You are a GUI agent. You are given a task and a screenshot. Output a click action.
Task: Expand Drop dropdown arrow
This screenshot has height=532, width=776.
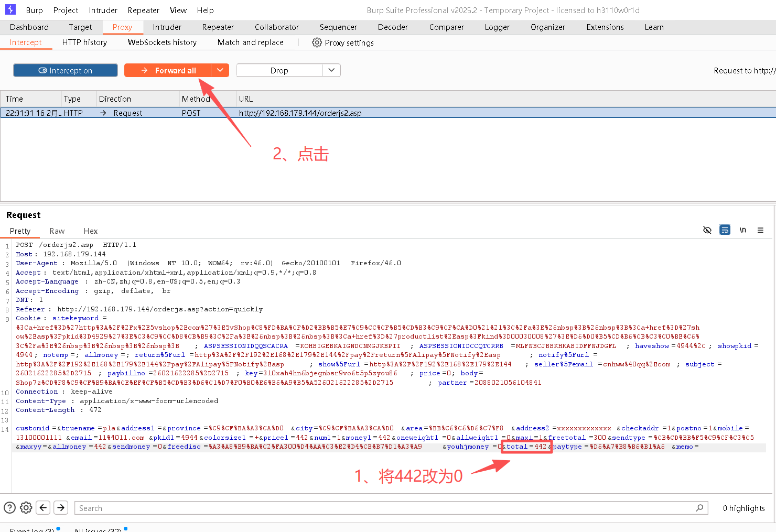pos(331,70)
